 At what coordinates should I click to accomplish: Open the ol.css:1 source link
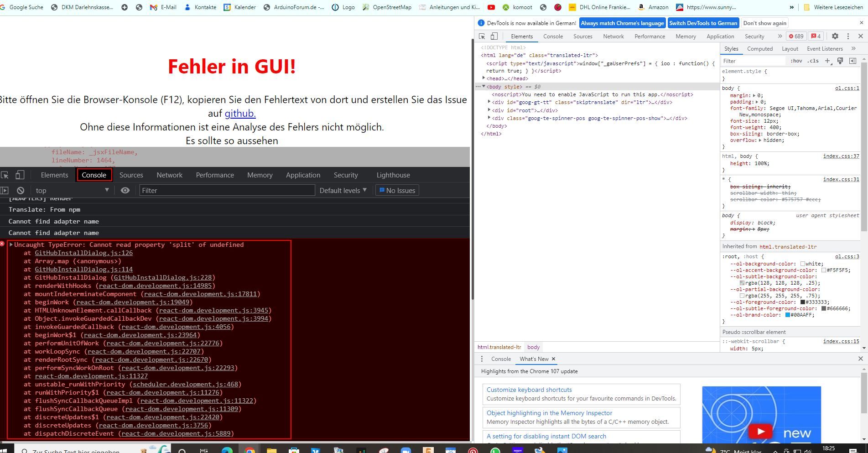pyautogui.click(x=847, y=89)
